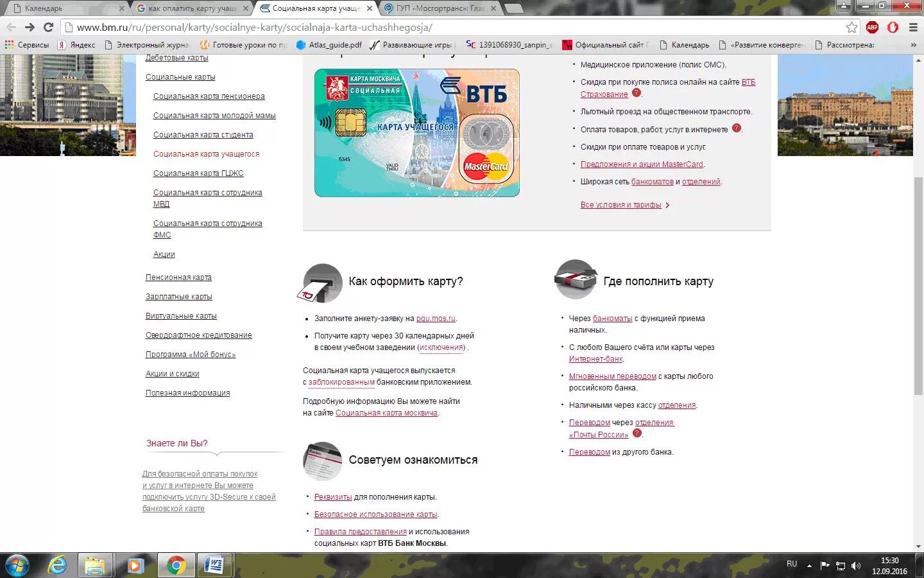The image size is (924, 578).
Task: Open Зарплатные карты sidebar item
Action: coord(178,297)
